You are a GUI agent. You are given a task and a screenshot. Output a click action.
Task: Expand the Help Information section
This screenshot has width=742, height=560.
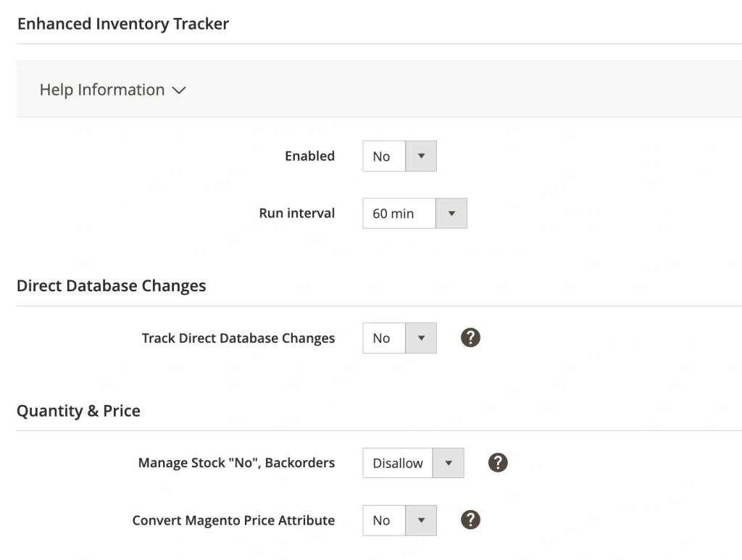pos(180,90)
